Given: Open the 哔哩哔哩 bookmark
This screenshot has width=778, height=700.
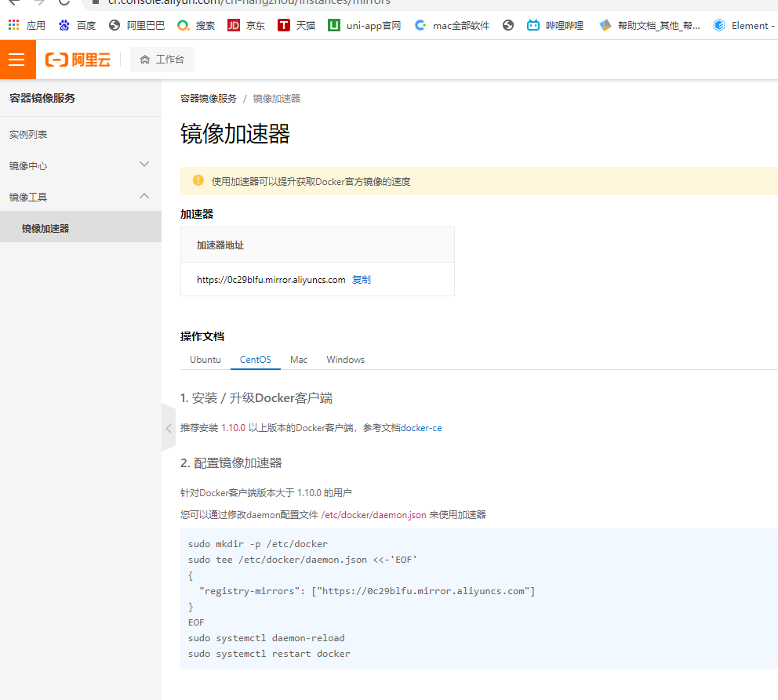Looking at the screenshot, I should 555,25.
